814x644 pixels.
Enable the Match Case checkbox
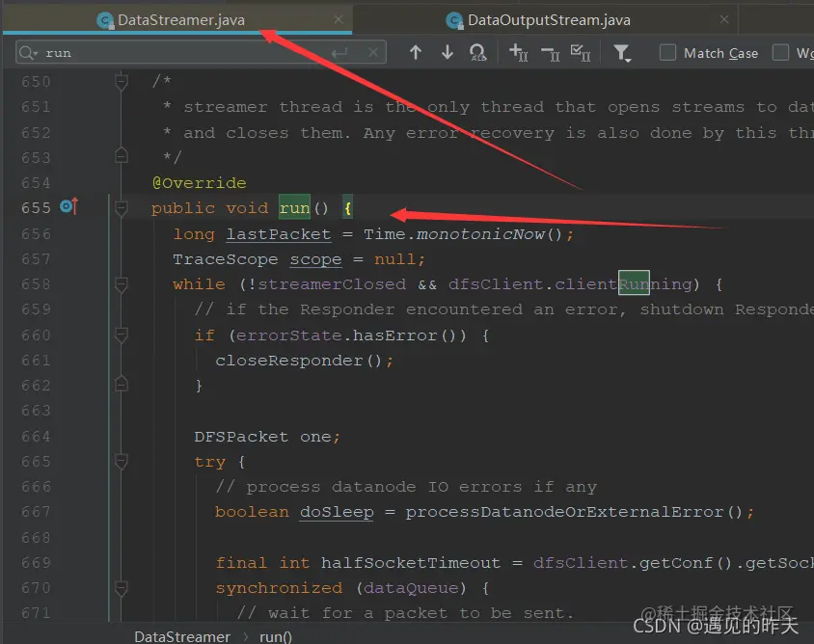pos(667,52)
